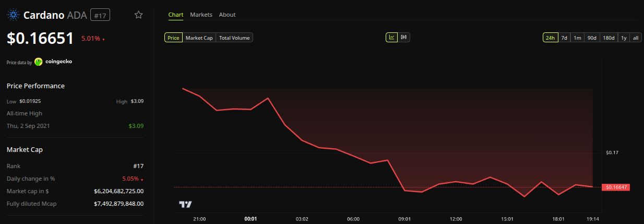The width and height of the screenshot is (644, 224).
Task: Click the CoinGecko logo icon
Action: [x=38, y=62]
